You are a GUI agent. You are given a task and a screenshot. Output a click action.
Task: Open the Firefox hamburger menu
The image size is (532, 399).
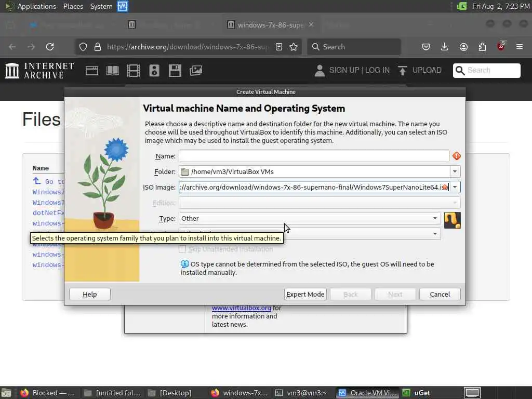tap(520, 47)
